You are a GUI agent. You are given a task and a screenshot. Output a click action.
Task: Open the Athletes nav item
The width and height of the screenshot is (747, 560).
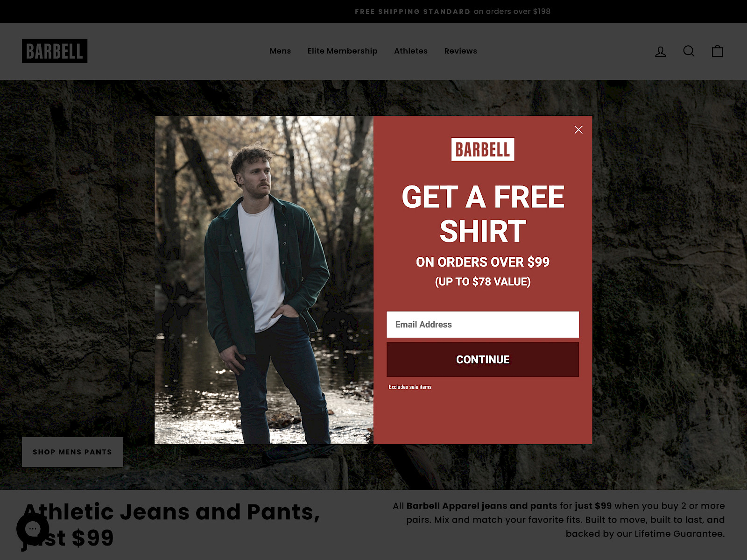(410, 51)
